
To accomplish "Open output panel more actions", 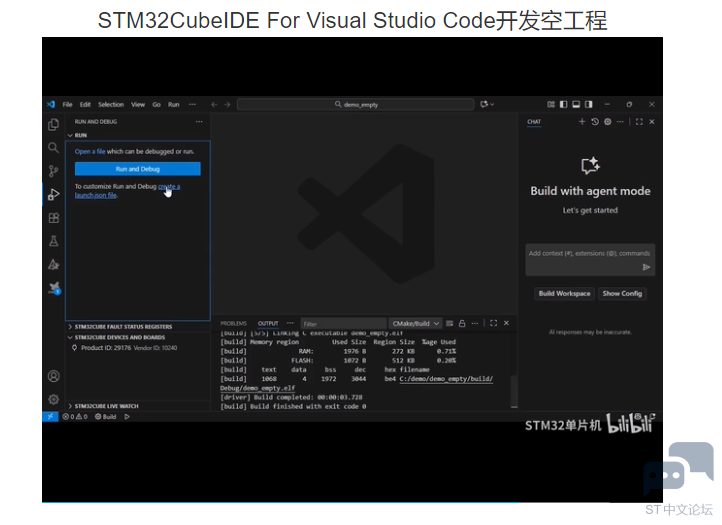I will pyautogui.click(x=475, y=323).
